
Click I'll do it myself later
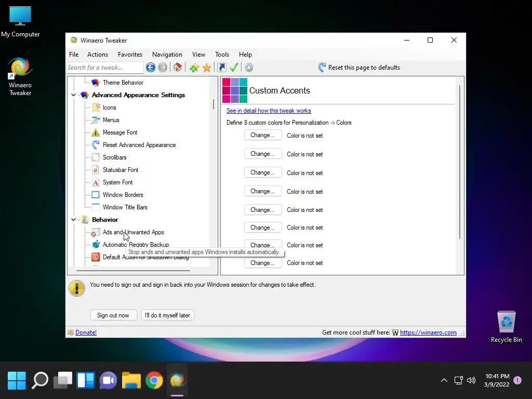168,315
